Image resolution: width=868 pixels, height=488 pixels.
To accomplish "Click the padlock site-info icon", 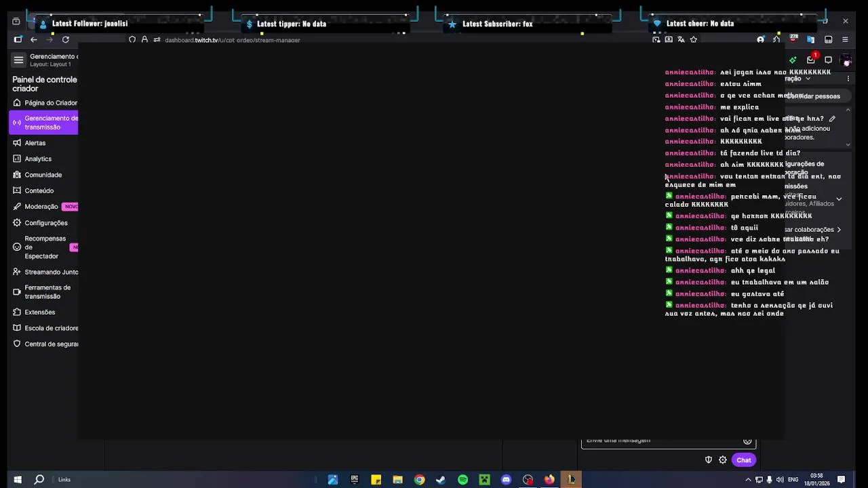I will (x=144, y=40).
